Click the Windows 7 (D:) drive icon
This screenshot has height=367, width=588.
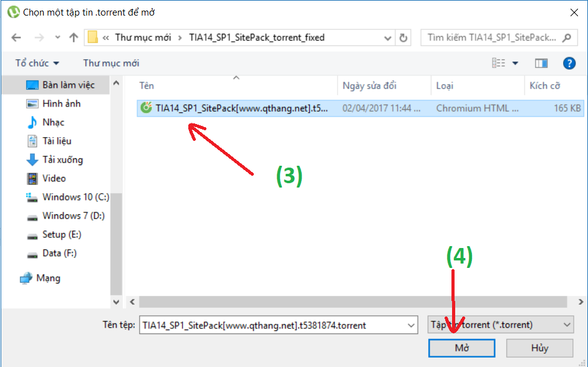[32, 217]
